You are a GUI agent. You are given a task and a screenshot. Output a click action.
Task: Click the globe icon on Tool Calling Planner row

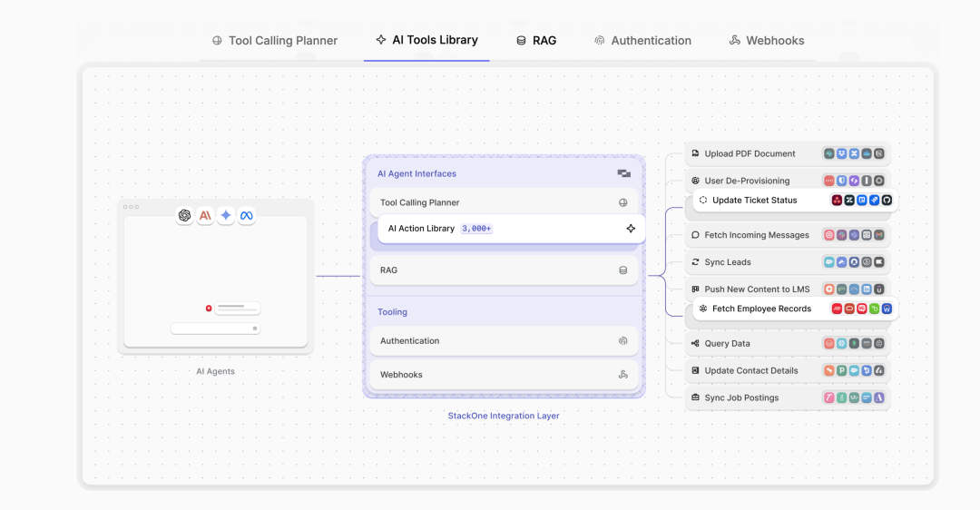[x=623, y=202]
